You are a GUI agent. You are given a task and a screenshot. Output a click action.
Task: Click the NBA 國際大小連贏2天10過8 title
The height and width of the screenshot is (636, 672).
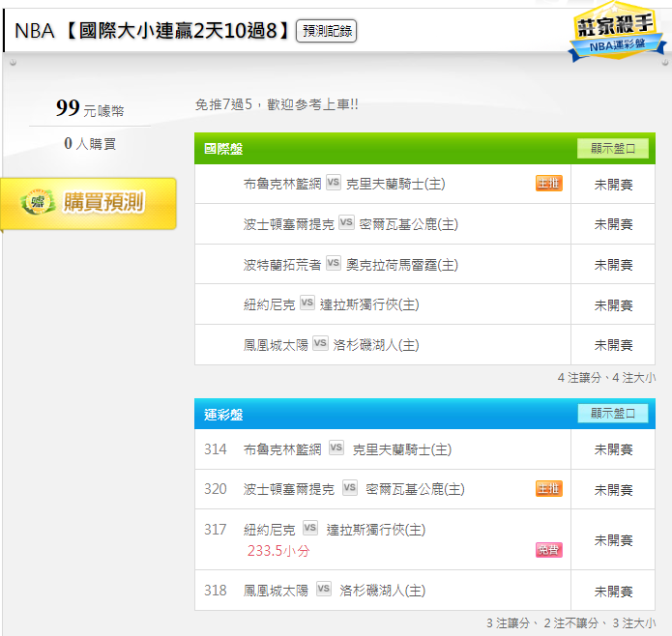(x=153, y=31)
